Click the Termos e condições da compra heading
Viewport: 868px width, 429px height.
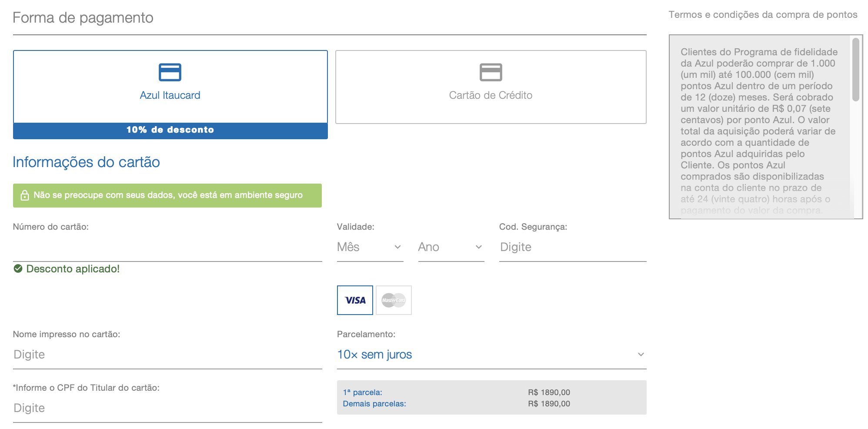click(763, 15)
